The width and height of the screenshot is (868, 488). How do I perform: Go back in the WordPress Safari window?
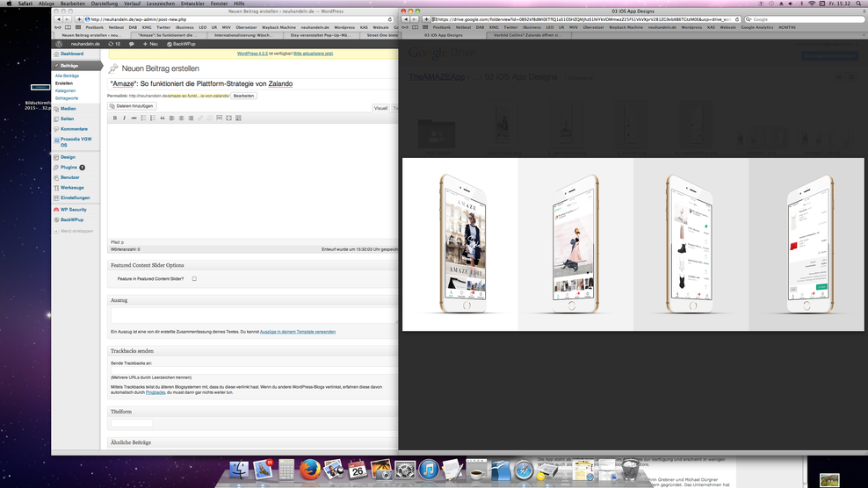click(x=58, y=19)
